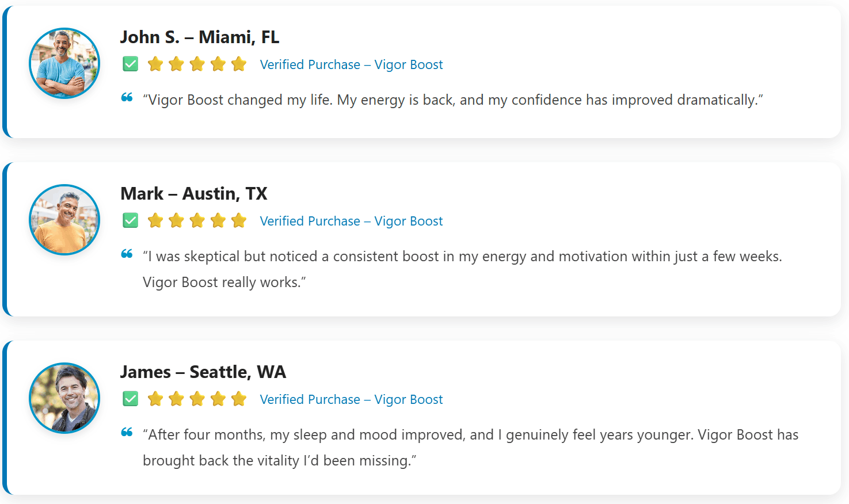The image size is (849, 504).
Task: Click the green verified checkmark in John's review
Action: (131, 64)
